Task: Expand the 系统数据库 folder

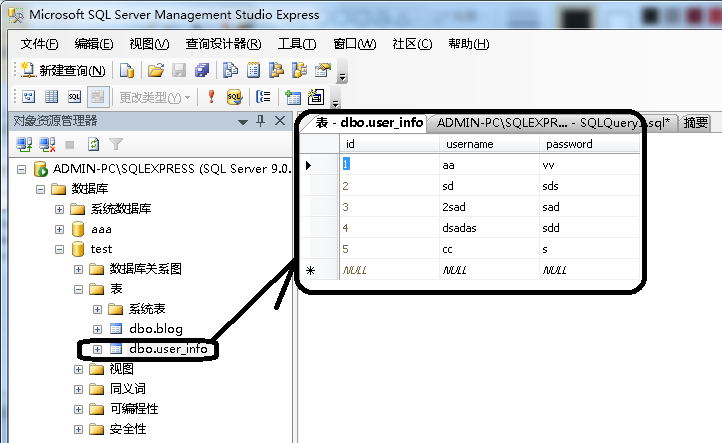Action: 59,210
